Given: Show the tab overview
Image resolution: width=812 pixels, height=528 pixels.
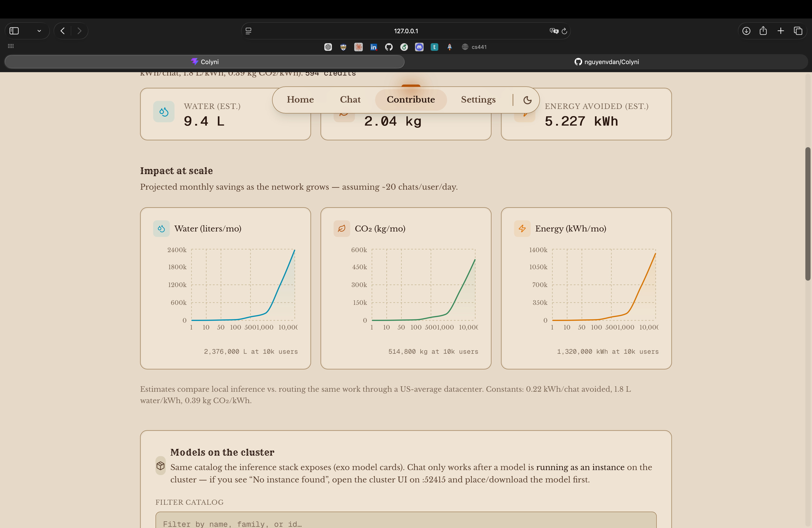Looking at the screenshot, I should (798, 31).
